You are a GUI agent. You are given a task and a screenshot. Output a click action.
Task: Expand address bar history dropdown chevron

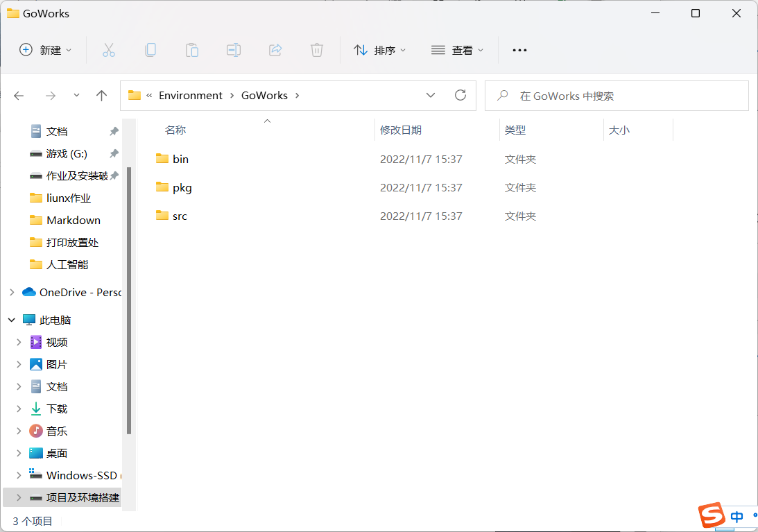pyautogui.click(x=431, y=96)
